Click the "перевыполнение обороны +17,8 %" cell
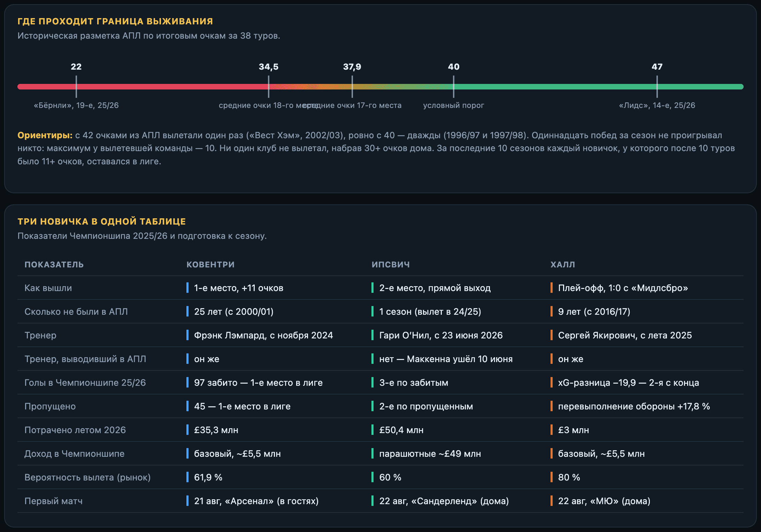This screenshot has width=761, height=532. tap(634, 406)
